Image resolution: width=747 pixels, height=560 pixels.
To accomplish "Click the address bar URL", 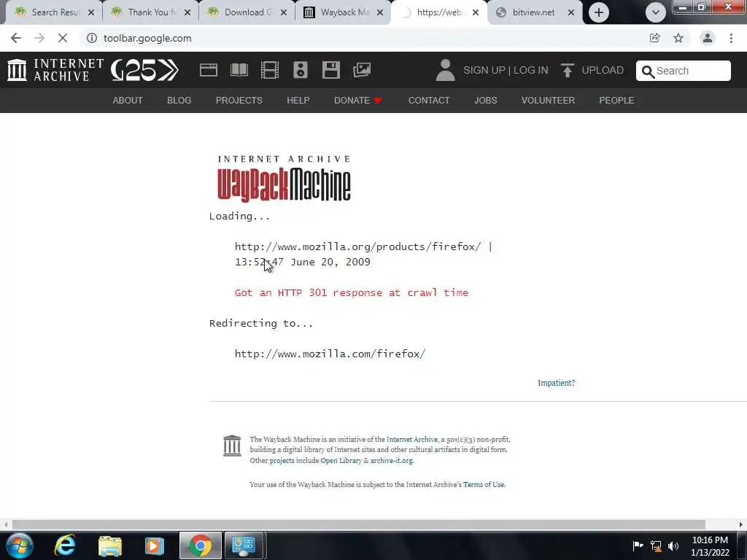I will pos(147,38).
